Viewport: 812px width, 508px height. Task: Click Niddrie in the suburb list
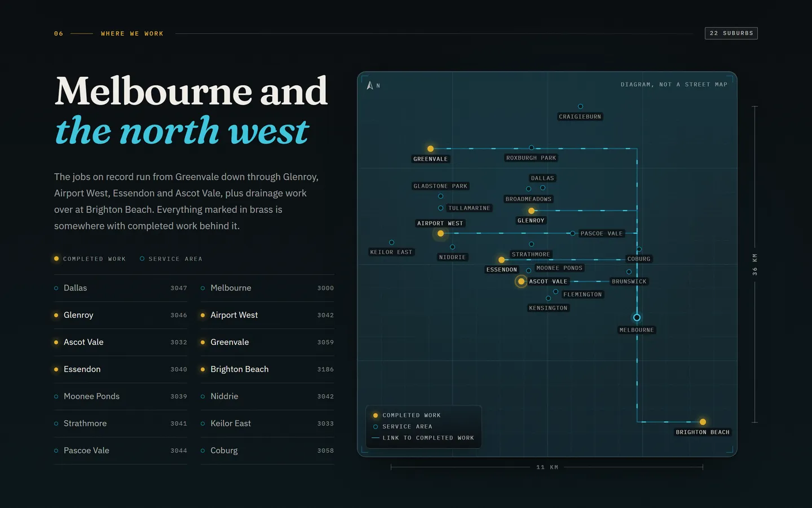(x=267, y=396)
